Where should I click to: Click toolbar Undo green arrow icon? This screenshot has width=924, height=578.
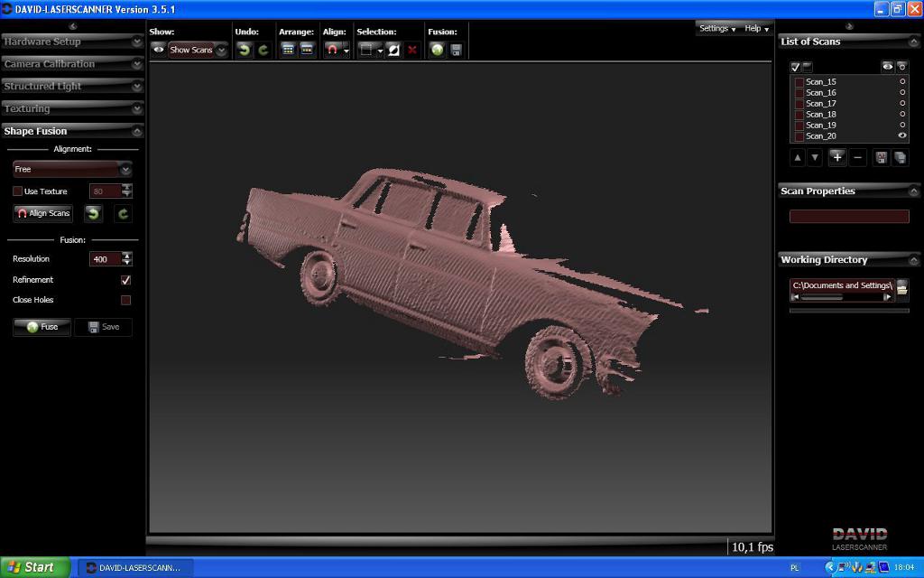click(244, 51)
